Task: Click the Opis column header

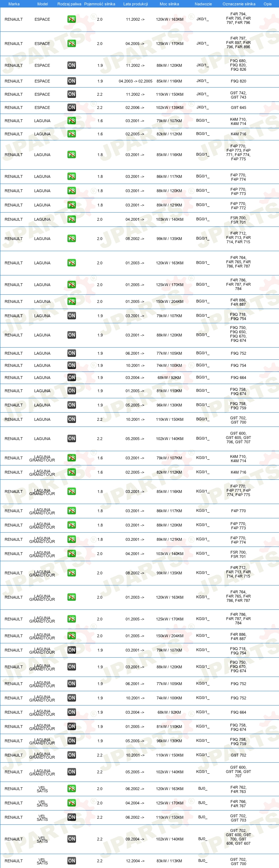Action: pyautogui.click(x=268, y=4)
